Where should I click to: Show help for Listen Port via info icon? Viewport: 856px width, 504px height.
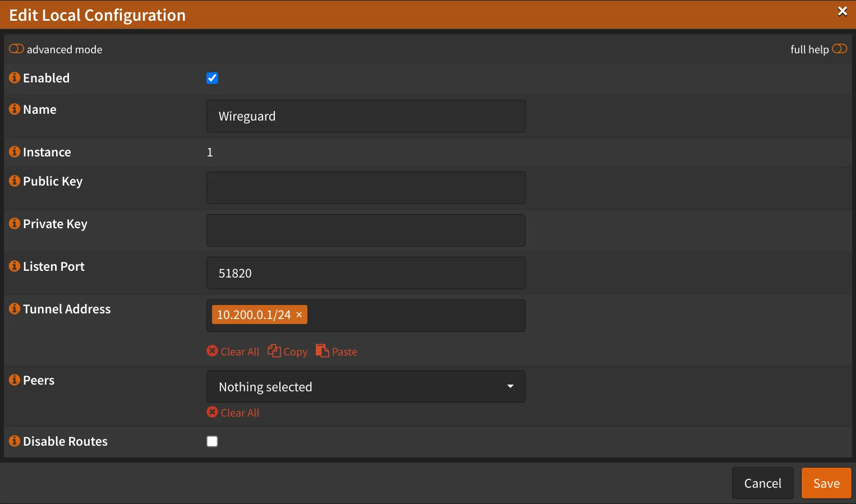point(15,266)
